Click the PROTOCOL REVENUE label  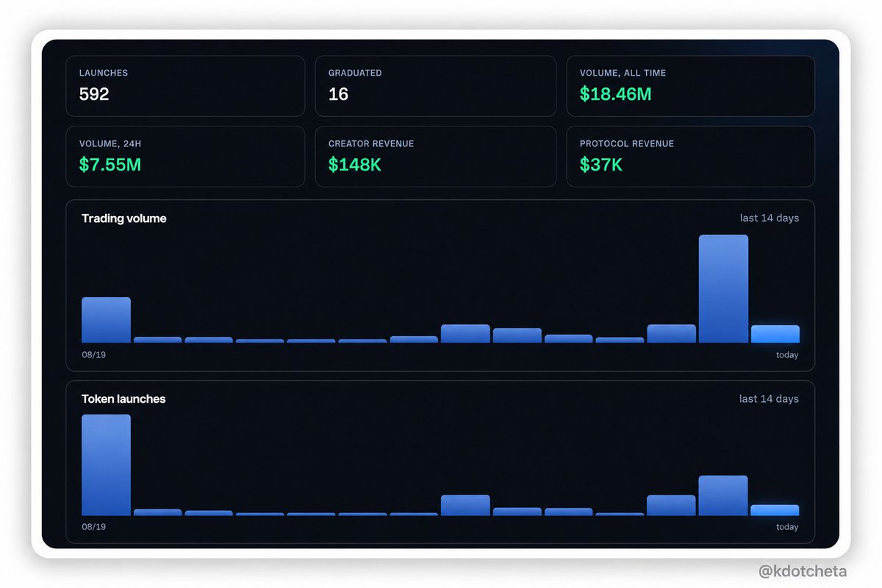[627, 143]
